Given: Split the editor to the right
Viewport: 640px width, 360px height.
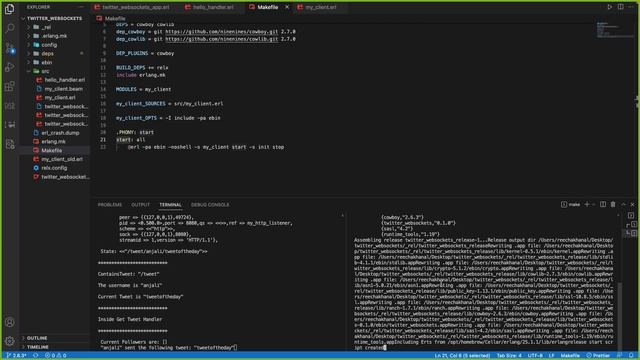Looking at the screenshot, I should (620, 7).
